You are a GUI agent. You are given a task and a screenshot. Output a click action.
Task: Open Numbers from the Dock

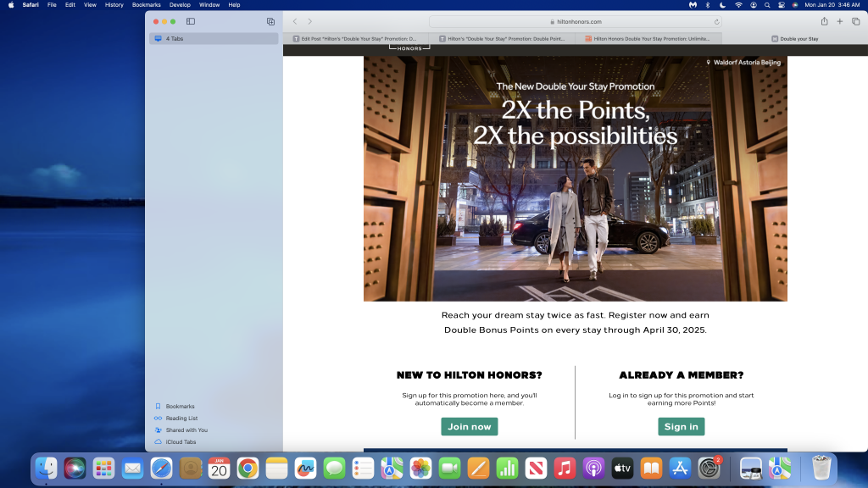click(507, 469)
